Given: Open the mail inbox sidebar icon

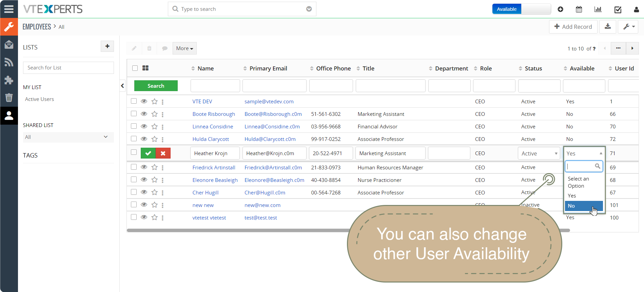Looking at the screenshot, I should click(x=9, y=44).
